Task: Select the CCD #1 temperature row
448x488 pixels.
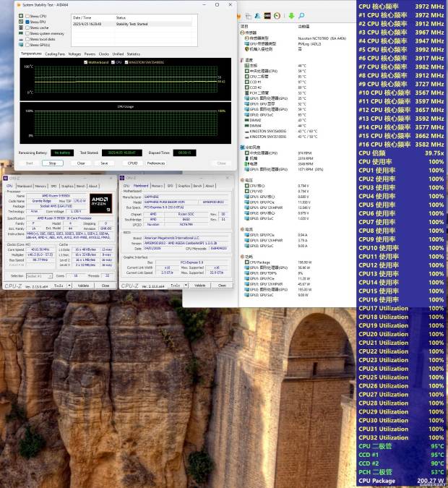Action: [275, 82]
